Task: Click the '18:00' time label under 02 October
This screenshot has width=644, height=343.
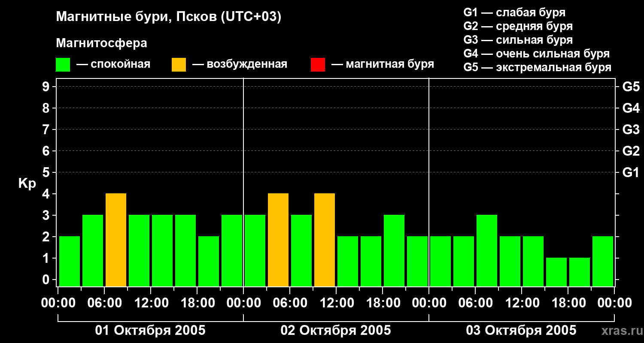Action: point(383,303)
